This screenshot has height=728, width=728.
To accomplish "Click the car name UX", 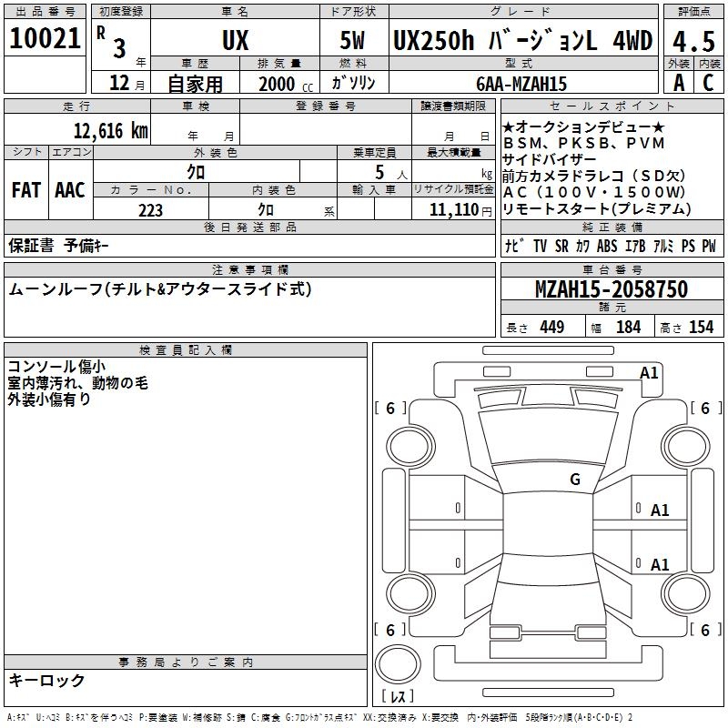I will (x=235, y=40).
